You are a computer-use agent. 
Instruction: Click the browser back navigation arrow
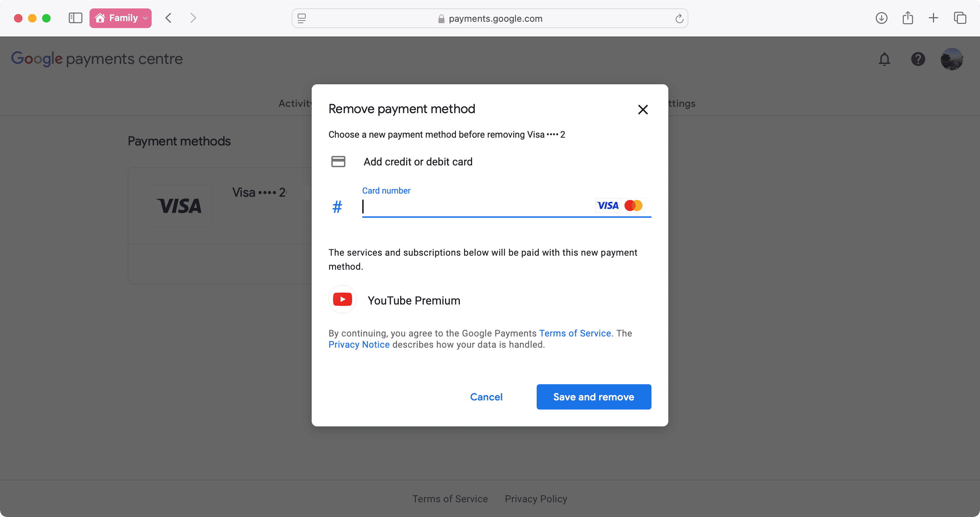point(169,18)
